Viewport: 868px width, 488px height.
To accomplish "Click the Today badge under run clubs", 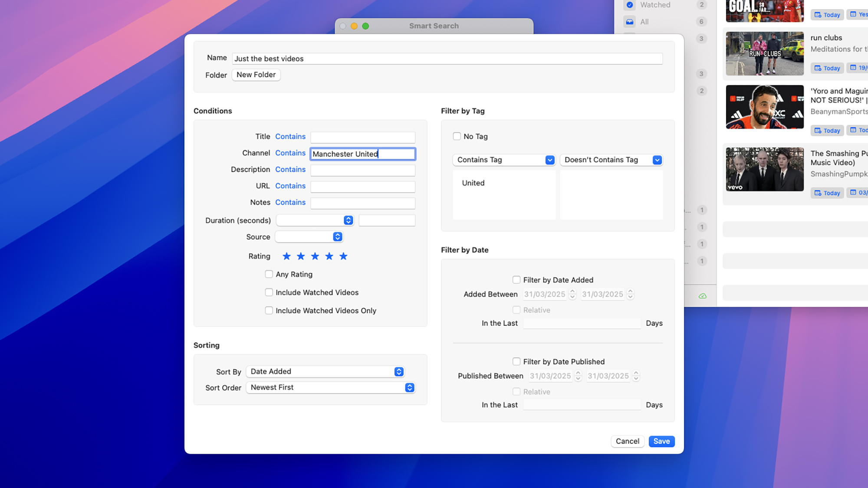I will [827, 68].
